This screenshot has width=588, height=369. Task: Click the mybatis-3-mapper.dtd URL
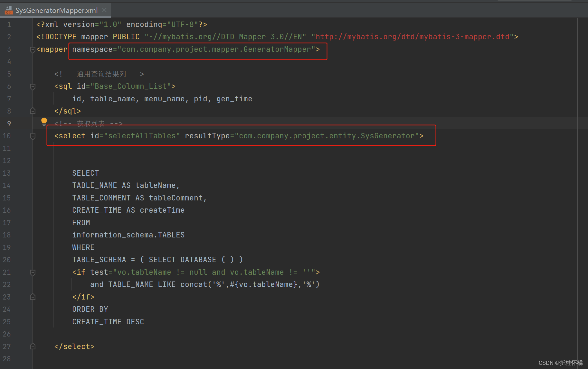click(x=413, y=37)
